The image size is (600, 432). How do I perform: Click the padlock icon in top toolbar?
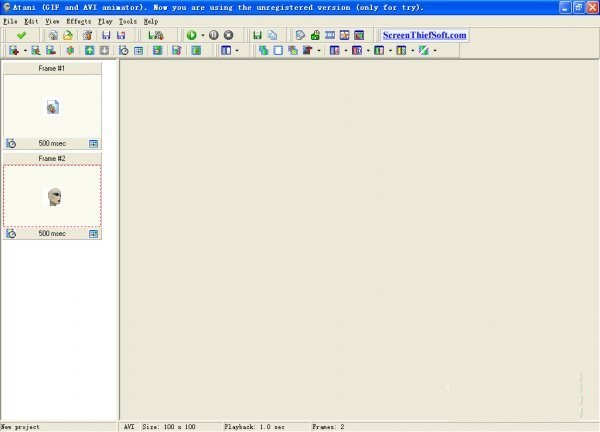[315, 35]
